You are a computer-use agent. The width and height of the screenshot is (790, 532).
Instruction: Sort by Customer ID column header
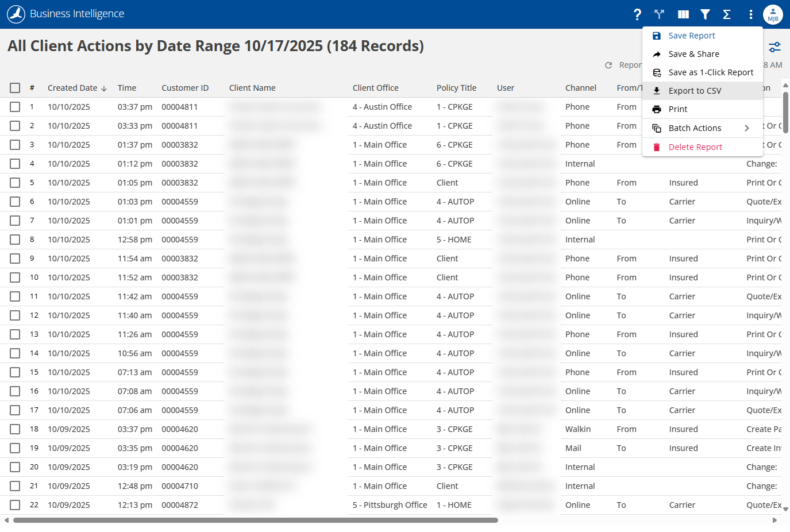185,88
